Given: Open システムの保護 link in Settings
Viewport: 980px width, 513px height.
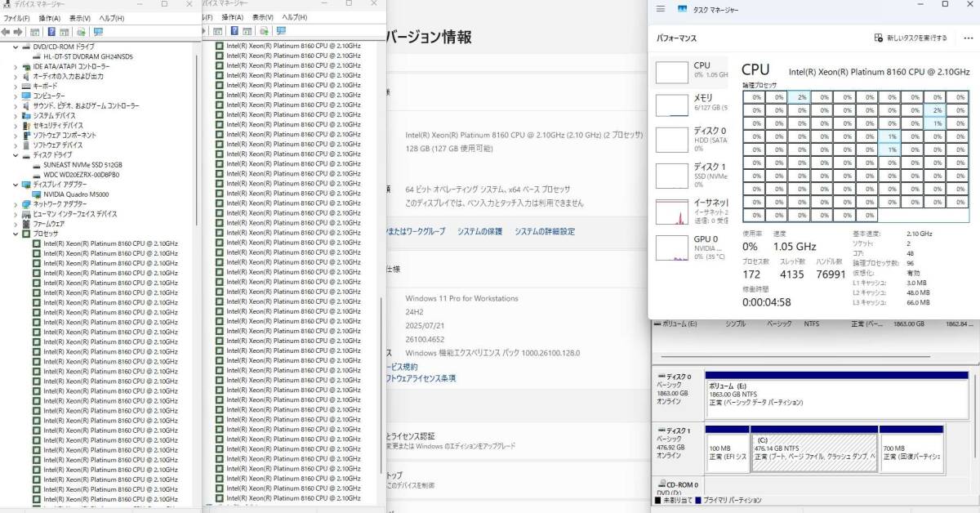Looking at the screenshot, I should coord(479,232).
